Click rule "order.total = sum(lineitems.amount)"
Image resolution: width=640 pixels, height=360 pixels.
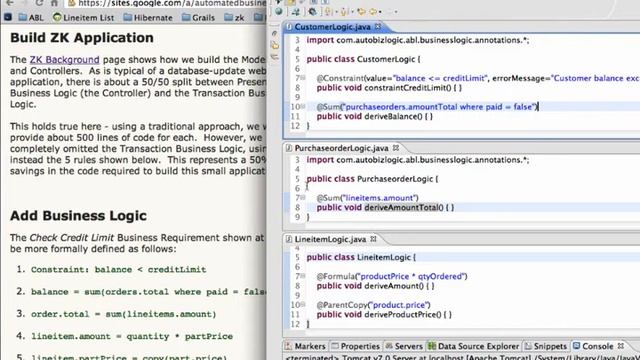[123, 314]
